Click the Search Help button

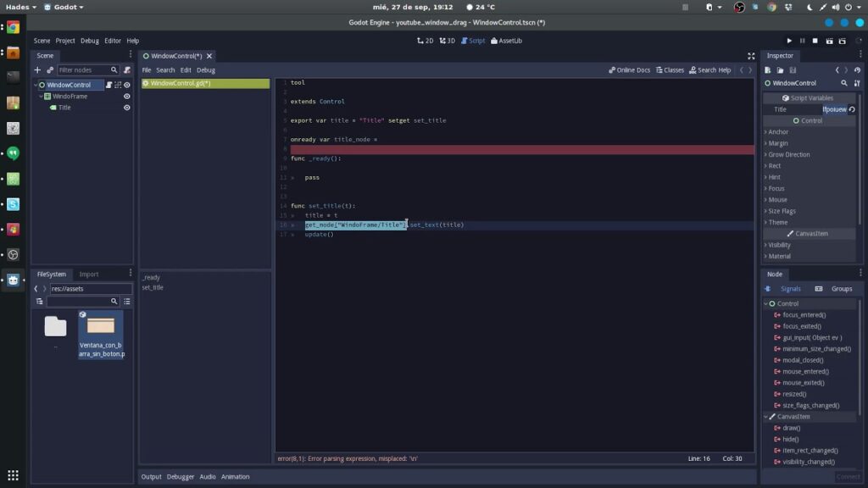tap(709, 70)
